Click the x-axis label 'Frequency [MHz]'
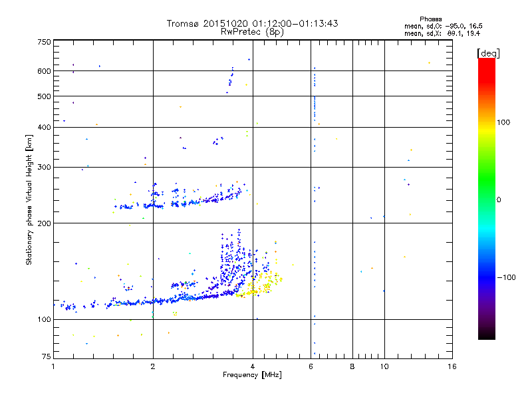This screenshot has width=532, height=399. tap(252, 375)
